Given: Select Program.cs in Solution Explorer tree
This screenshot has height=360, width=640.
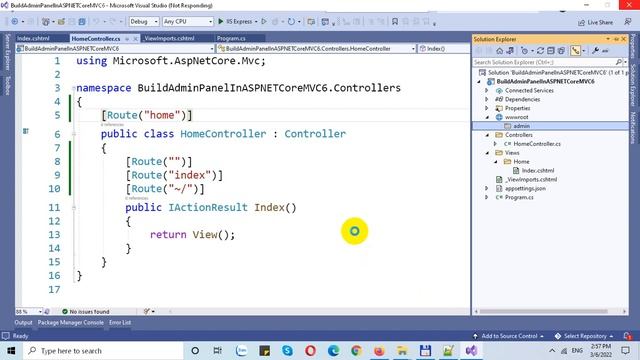Looking at the screenshot, I should coord(519,198).
